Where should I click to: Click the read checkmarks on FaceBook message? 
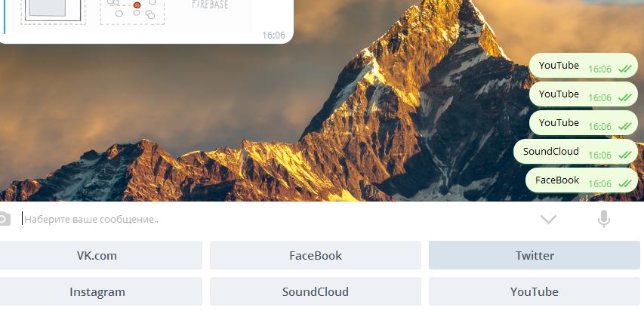click(624, 183)
